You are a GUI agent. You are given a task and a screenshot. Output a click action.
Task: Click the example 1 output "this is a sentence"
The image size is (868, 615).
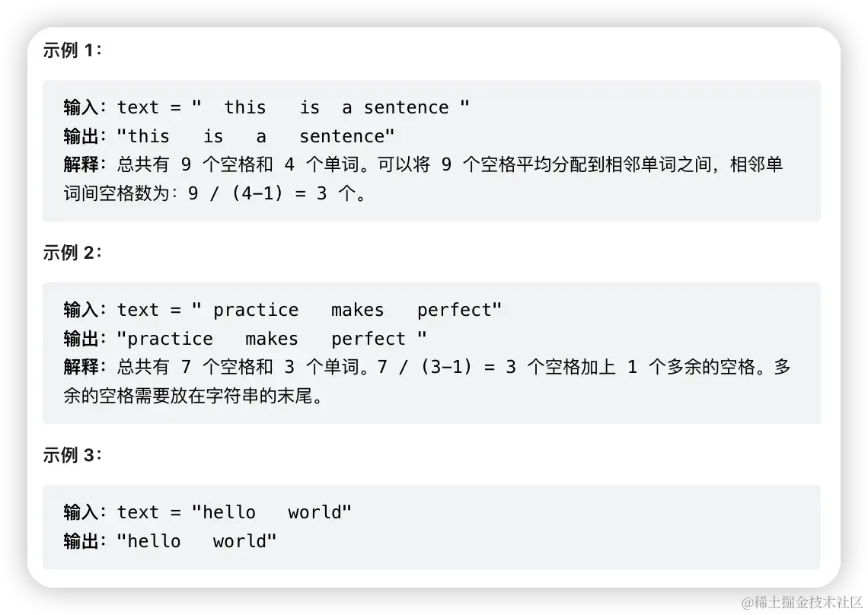point(256,136)
